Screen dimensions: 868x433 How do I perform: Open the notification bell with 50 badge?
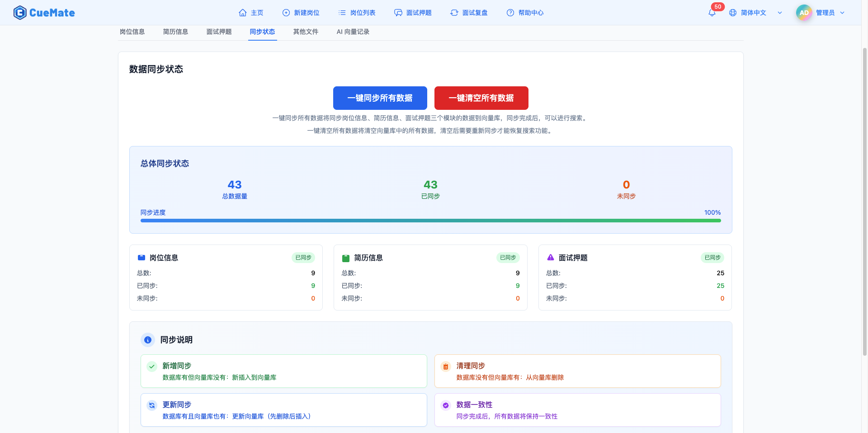coord(711,12)
